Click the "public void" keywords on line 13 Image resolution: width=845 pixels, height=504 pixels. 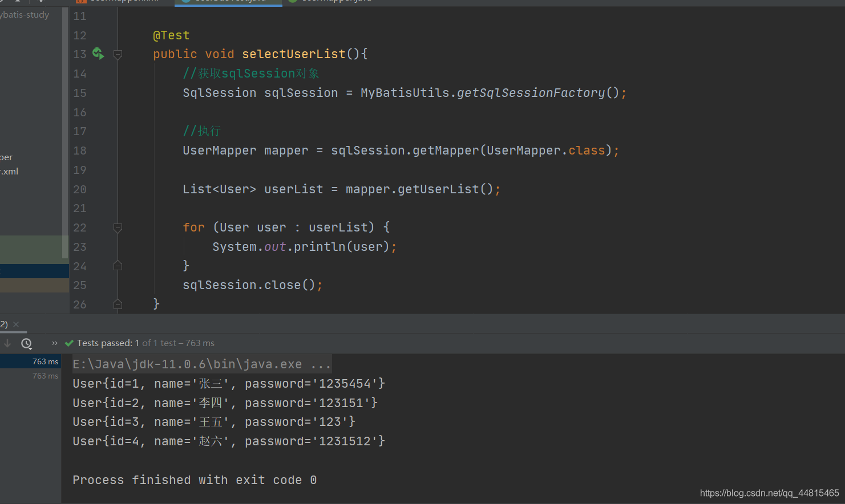point(193,54)
